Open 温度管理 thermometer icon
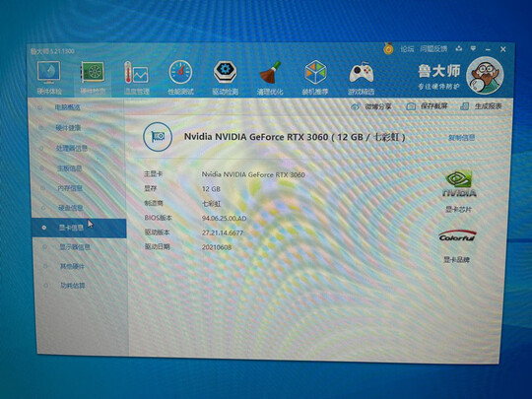 coord(136,72)
